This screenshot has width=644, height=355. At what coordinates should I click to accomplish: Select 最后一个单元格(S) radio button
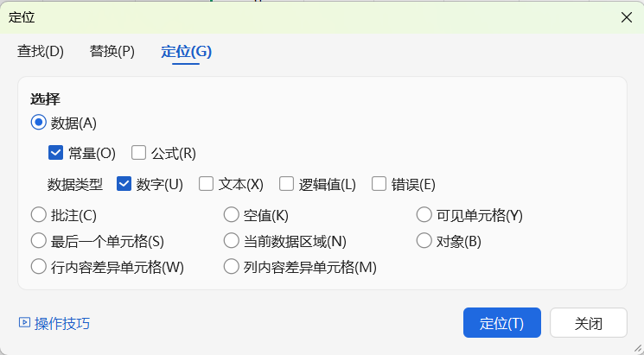[38, 240]
